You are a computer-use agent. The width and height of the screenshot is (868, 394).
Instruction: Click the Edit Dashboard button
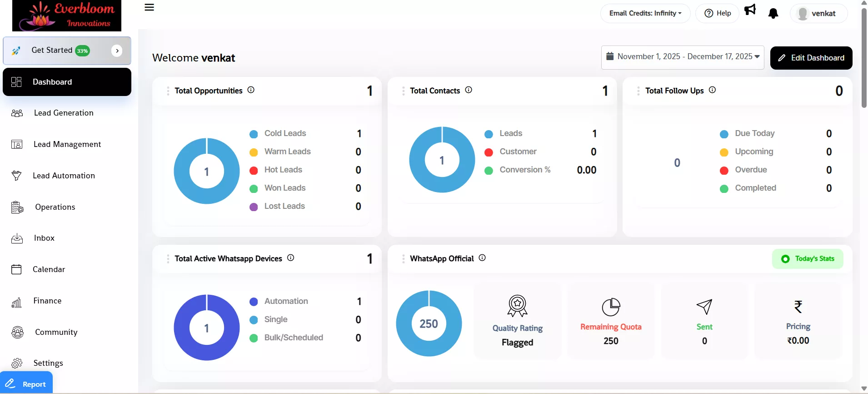click(x=811, y=58)
